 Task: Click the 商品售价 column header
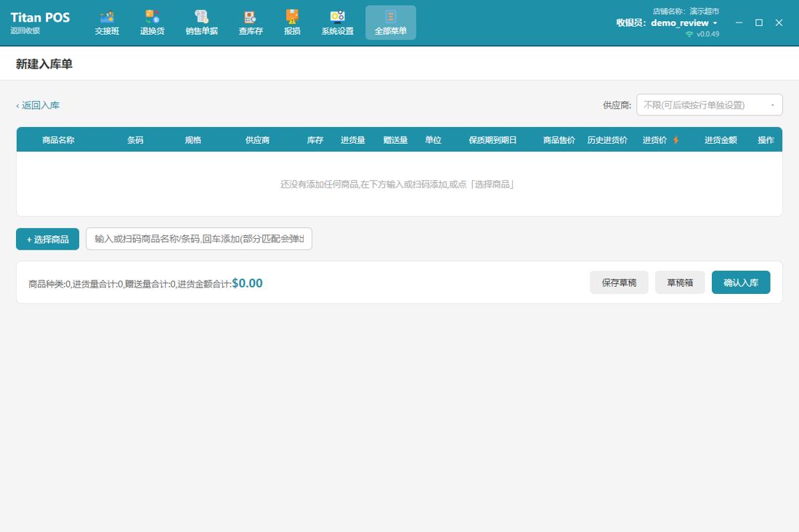pos(559,140)
